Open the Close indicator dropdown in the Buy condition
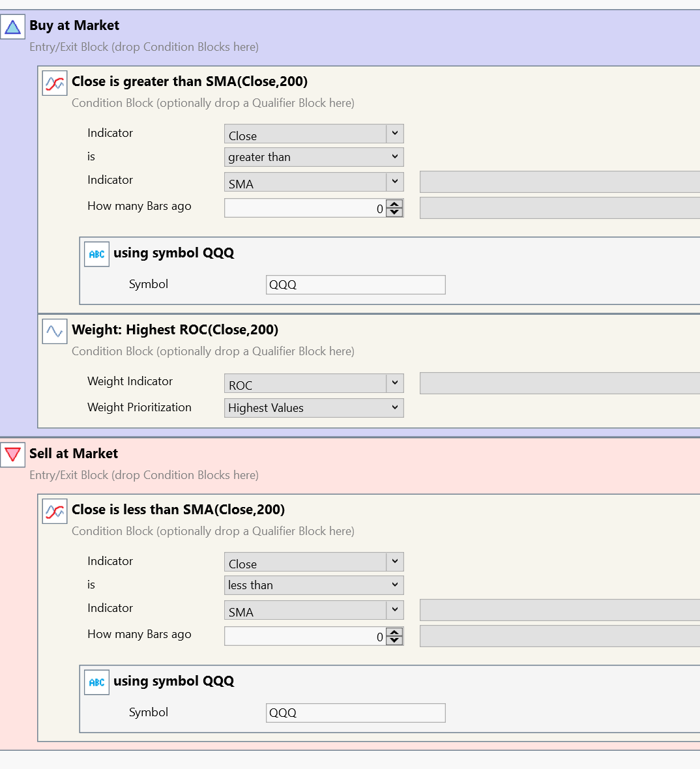700x769 pixels. 394,134
